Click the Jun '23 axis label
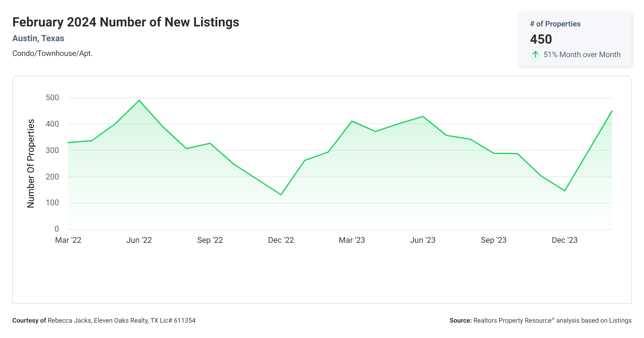Viewport: 644px width, 338px height. point(422,240)
